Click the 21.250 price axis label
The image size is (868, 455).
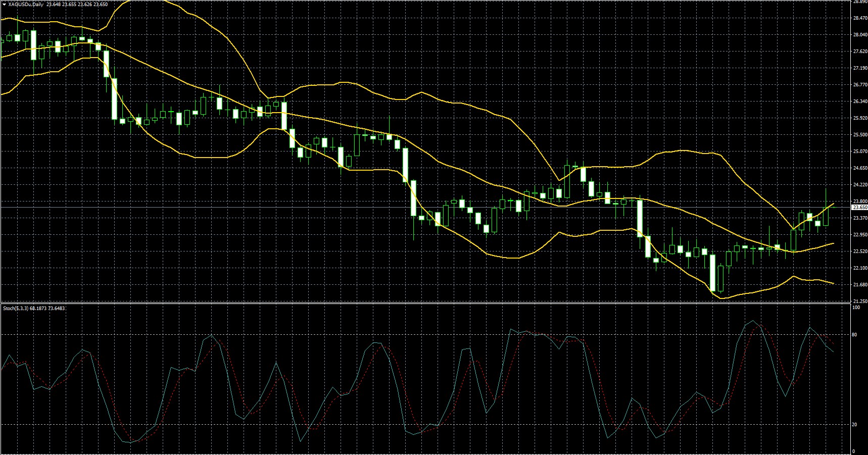point(860,301)
